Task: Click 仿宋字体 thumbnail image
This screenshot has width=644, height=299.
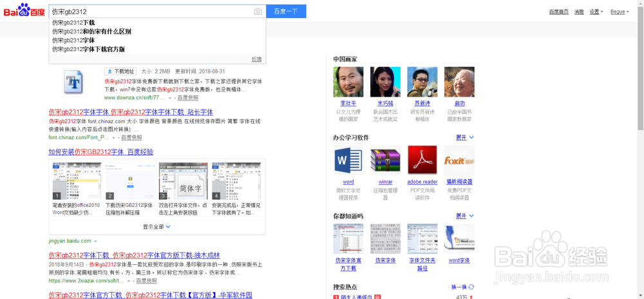Action: point(385,238)
